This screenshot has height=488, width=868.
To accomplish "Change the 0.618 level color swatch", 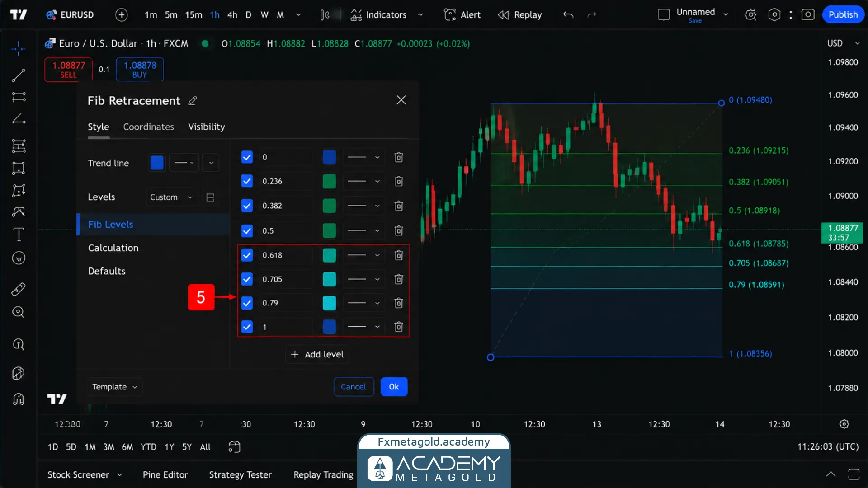I will [x=329, y=255].
